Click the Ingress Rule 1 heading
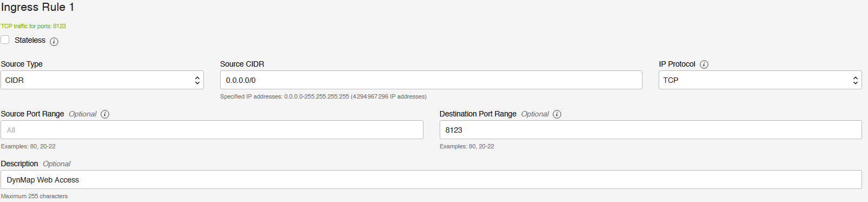The height and width of the screenshot is (202, 868). tap(37, 8)
